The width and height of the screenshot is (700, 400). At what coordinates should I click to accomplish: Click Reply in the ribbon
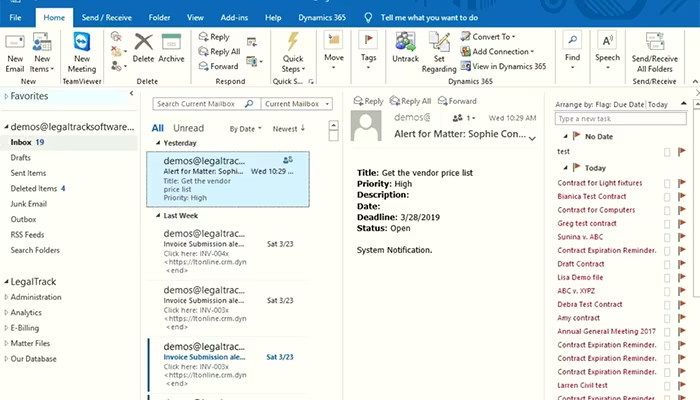pos(214,37)
